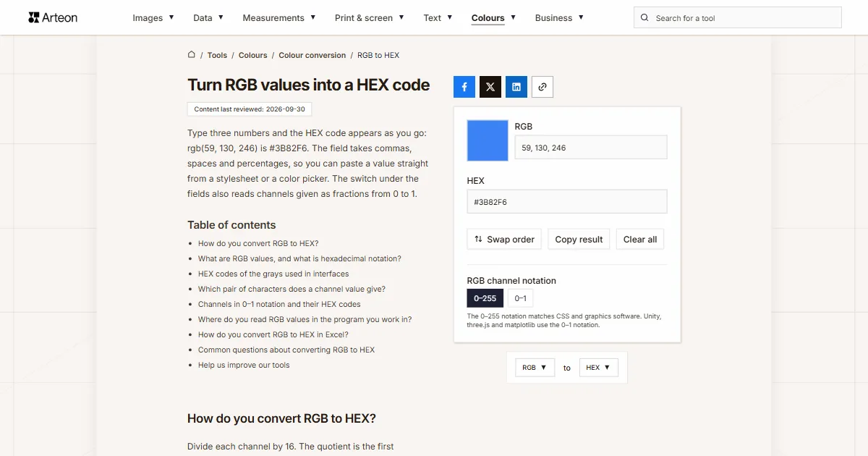Open the RGB source format dropdown

(x=535, y=368)
